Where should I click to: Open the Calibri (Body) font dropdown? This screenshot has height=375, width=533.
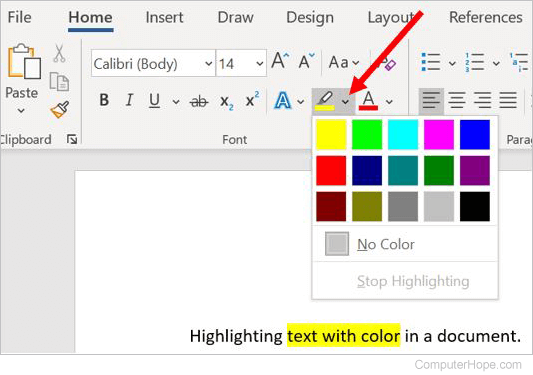click(208, 64)
